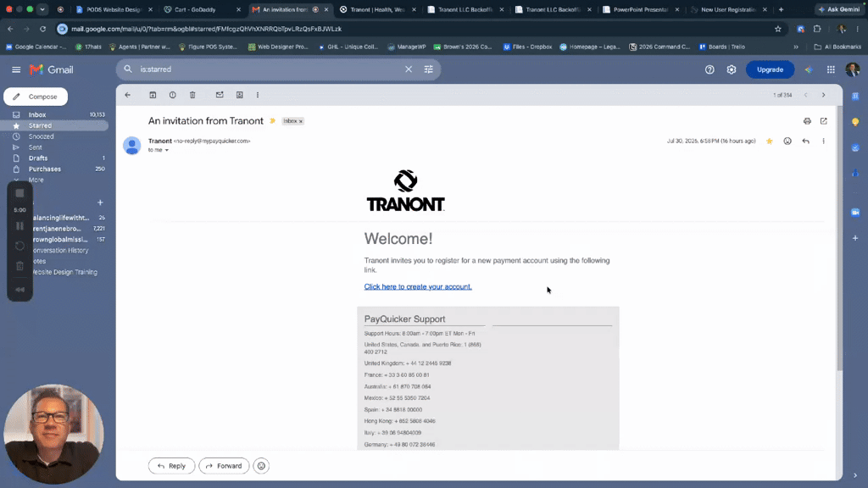The width and height of the screenshot is (868, 488).
Task: Open Gmail settings gear
Action: 732,69
